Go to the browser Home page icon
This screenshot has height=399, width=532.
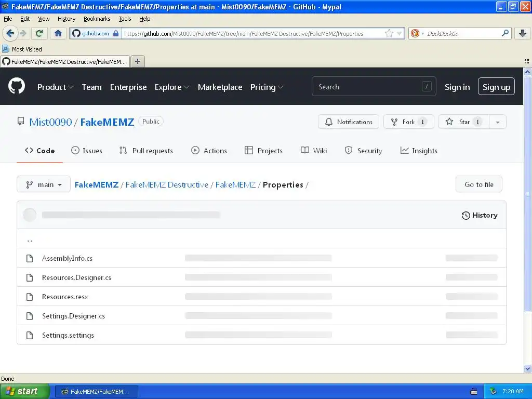(x=58, y=33)
